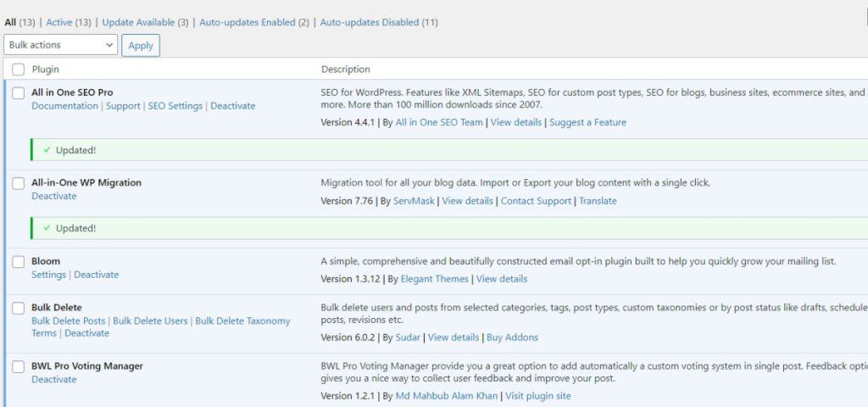Open Sudar author link

(x=408, y=337)
